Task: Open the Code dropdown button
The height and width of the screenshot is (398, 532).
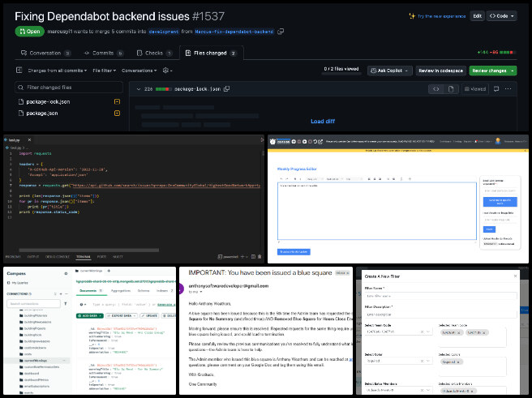Action: click(x=501, y=16)
